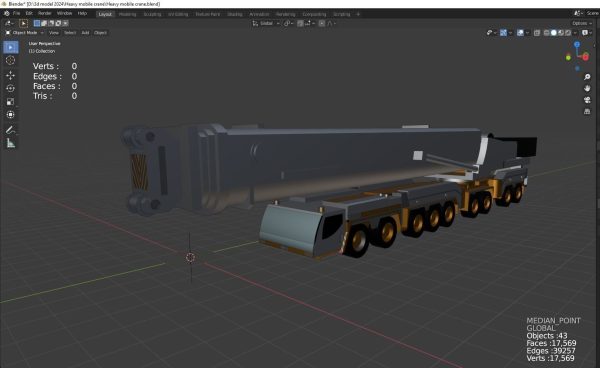Viewport: 600px width, 368px height.
Task: Open the viewport View menu
Action: click(54, 33)
